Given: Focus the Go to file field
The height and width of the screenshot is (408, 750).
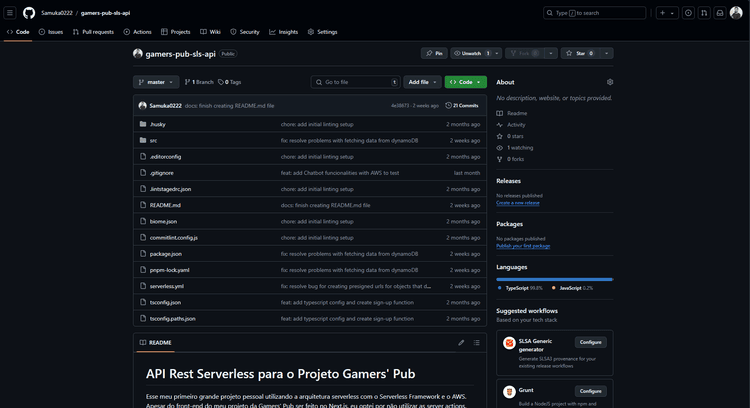Looking at the screenshot, I should pos(355,82).
